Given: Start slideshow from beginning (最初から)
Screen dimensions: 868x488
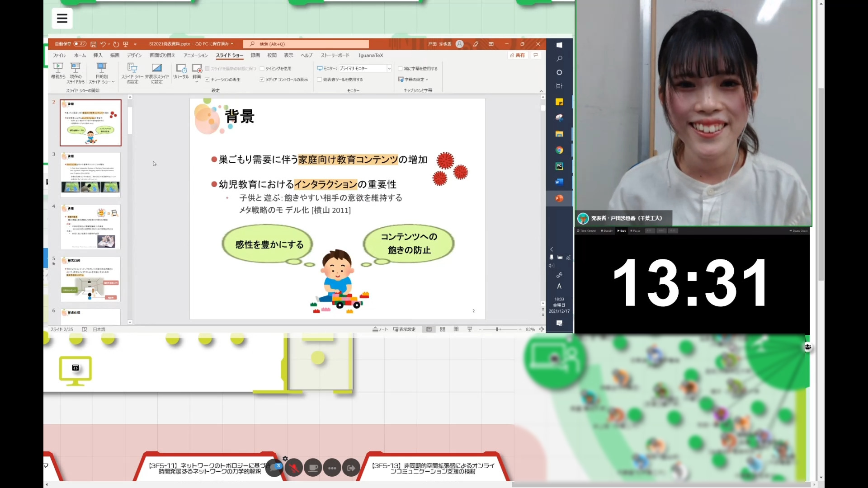Looking at the screenshot, I should tap(58, 68).
